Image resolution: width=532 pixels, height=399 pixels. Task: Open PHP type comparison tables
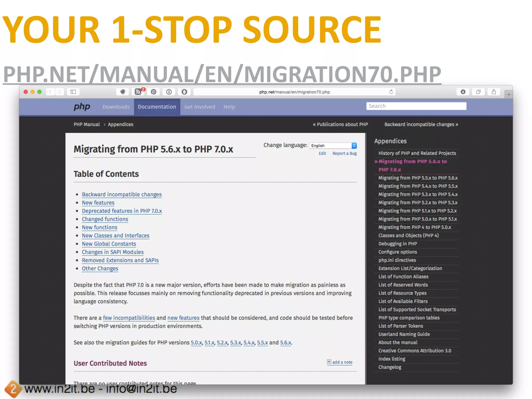(409, 318)
